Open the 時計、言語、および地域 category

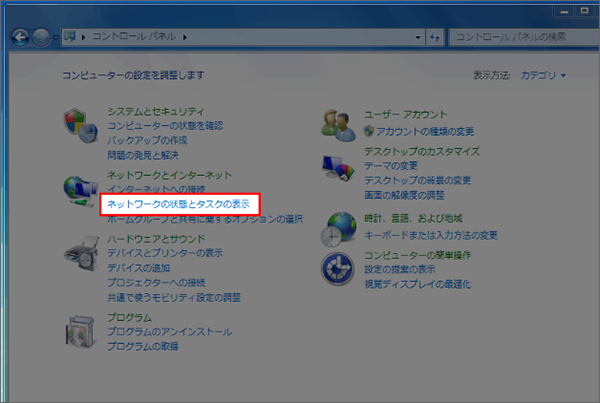pos(413,219)
